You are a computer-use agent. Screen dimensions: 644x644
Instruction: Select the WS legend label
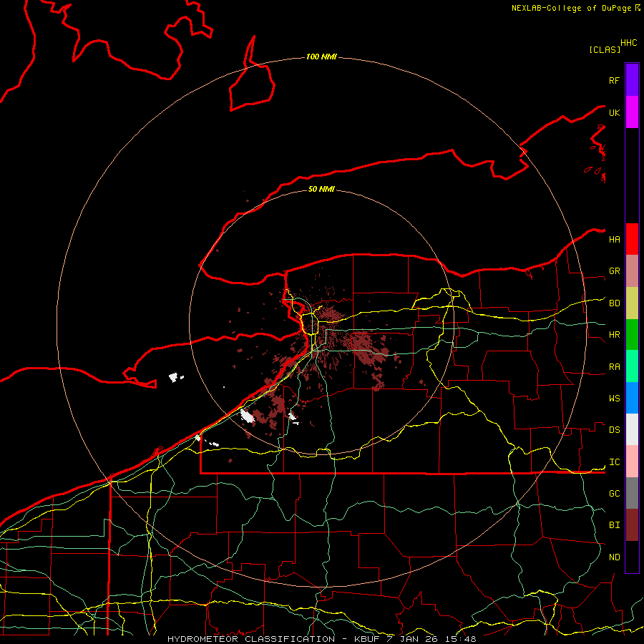pos(614,399)
